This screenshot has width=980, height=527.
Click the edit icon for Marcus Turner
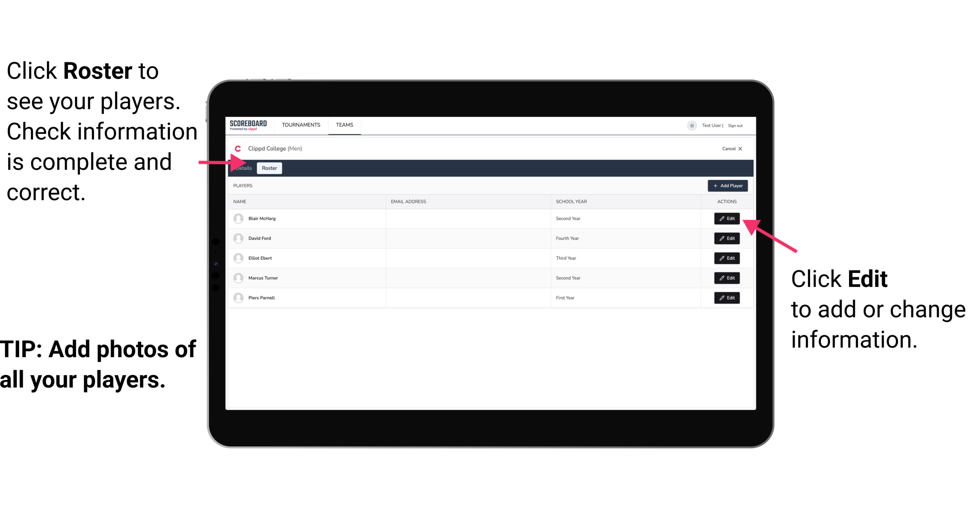(x=727, y=278)
